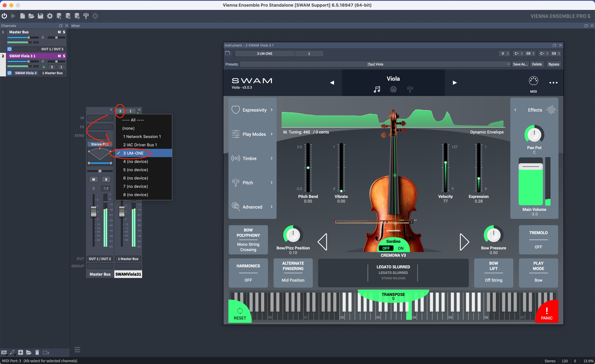Viewport: 595px width, 364px height.
Task: Select the music note page icon
Action: [x=377, y=89]
